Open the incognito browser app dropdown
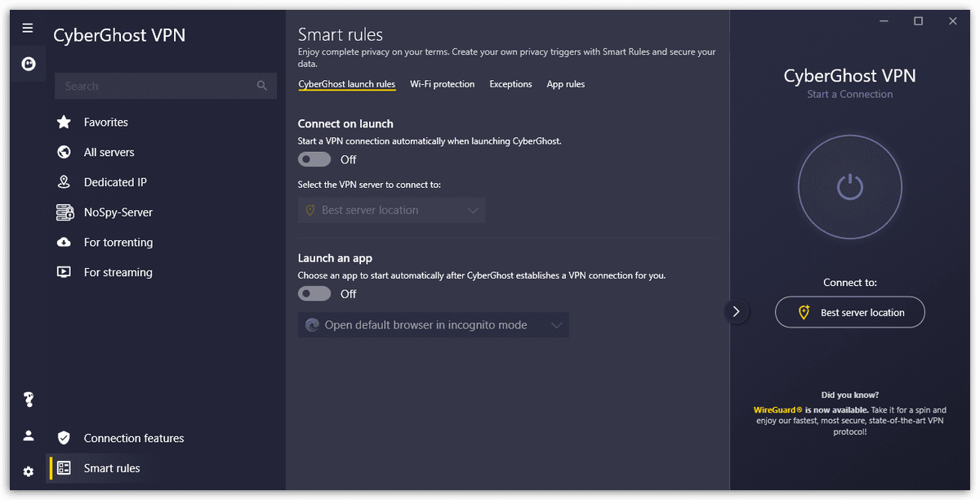Image resolution: width=980 pixels, height=500 pixels. (434, 325)
